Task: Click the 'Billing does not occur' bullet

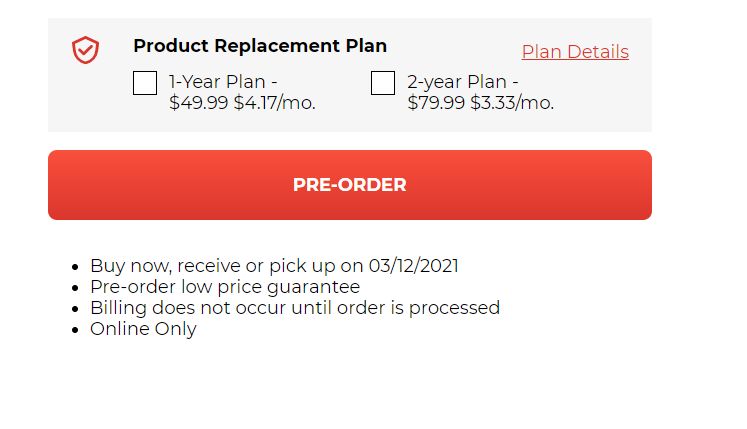Action: (295, 308)
